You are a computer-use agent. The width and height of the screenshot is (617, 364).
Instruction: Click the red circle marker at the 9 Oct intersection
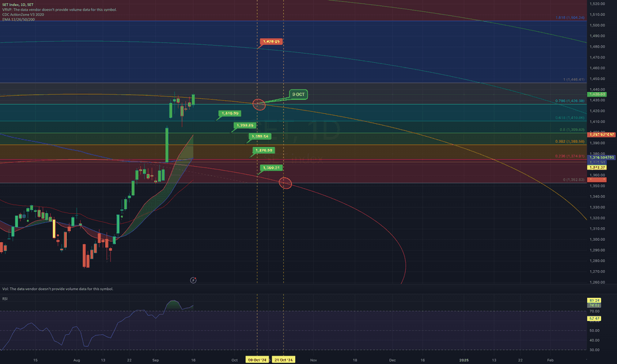pos(259,105)
